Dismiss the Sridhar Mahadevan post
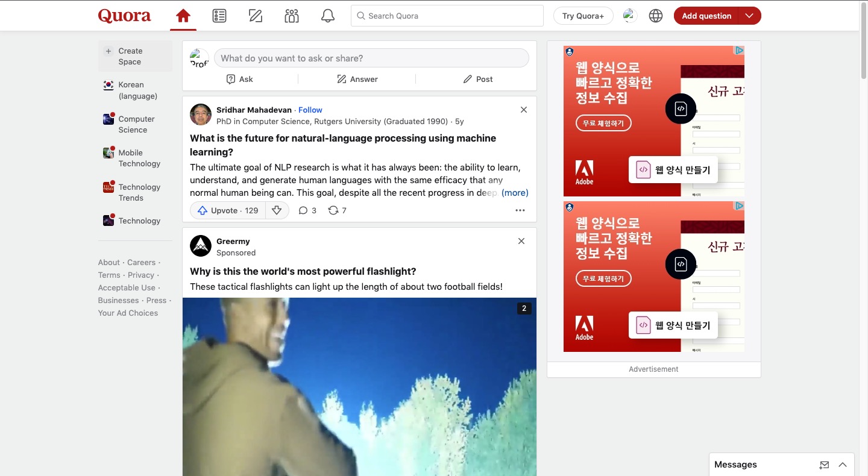Screen dimensions: 868x476 tap(523, 110)
